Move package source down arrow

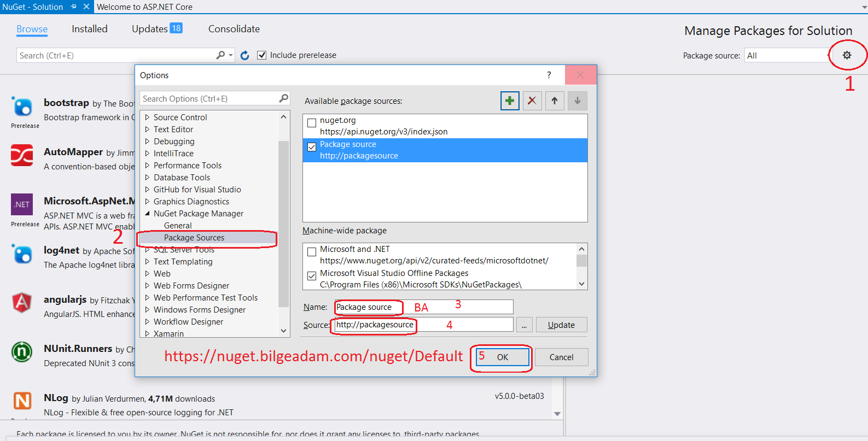[x=578, y=101]
